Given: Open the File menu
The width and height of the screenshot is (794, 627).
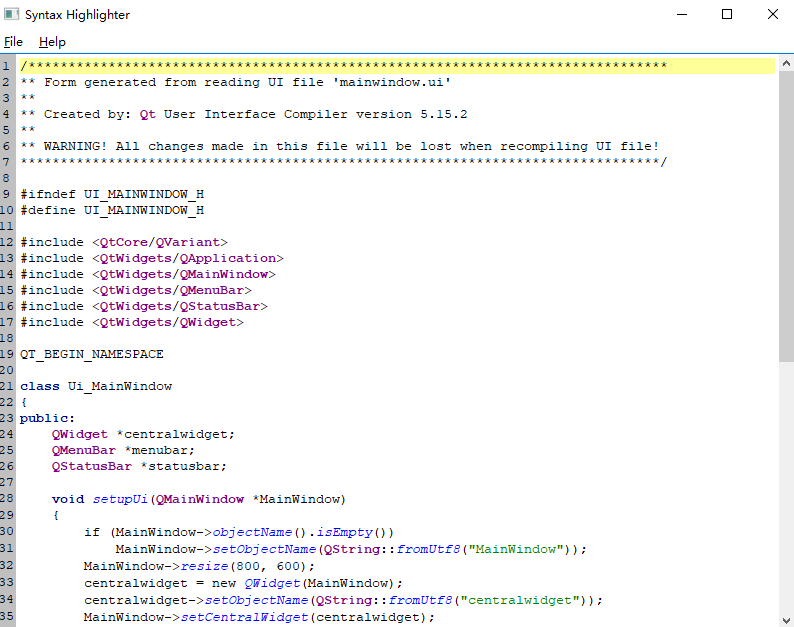Looking at the screenshot, I should 13,42.
